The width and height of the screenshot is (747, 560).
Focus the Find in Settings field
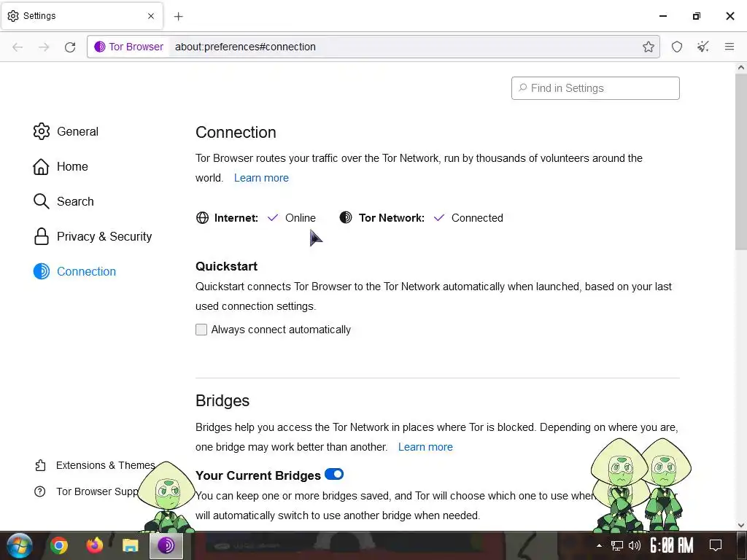pyautogui.click(x=595, y=88)
